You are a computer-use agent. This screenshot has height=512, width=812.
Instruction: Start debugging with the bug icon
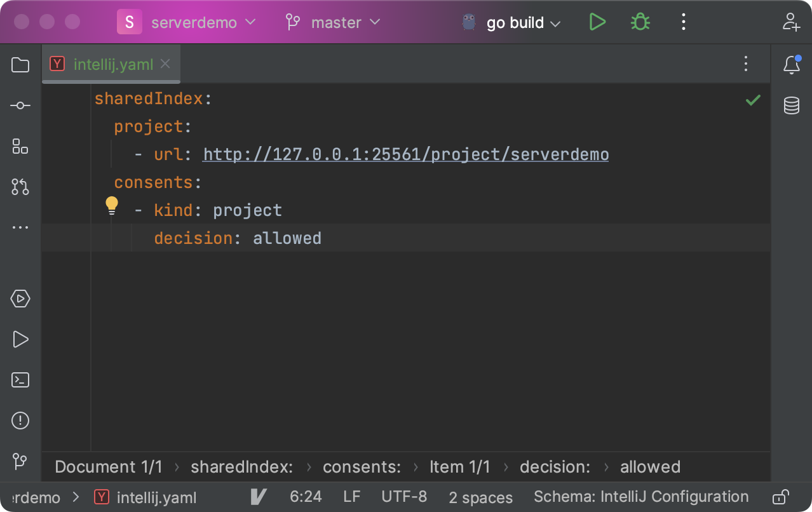[640, 22]
